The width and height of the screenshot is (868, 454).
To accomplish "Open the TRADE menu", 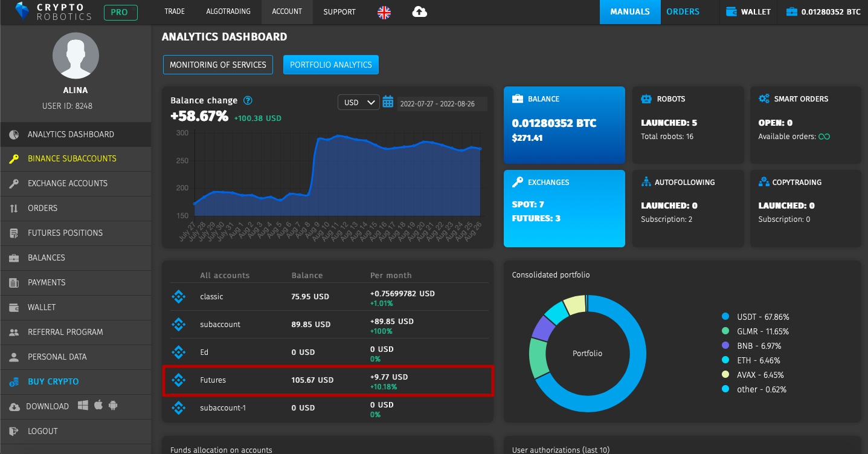I will point(175,11).
